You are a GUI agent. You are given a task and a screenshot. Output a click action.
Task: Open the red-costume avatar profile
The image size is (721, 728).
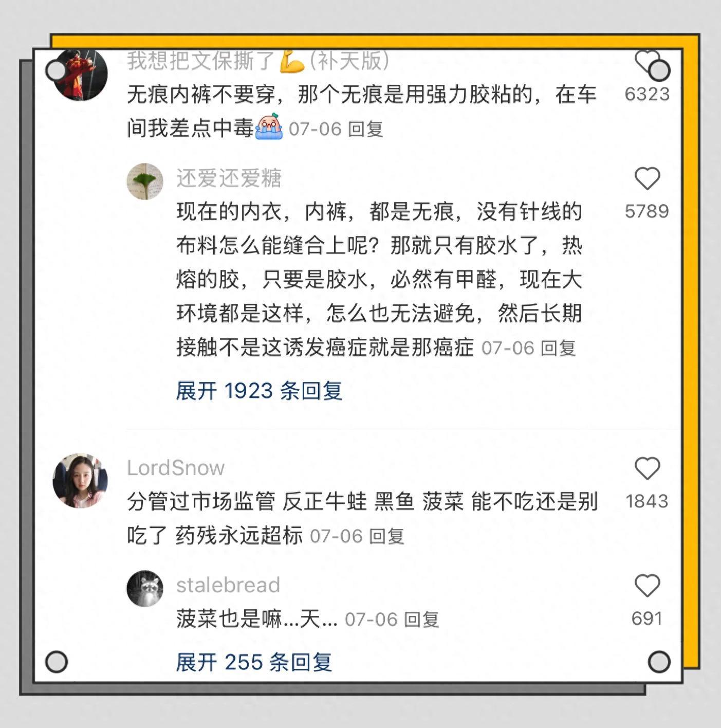[81, 74]
